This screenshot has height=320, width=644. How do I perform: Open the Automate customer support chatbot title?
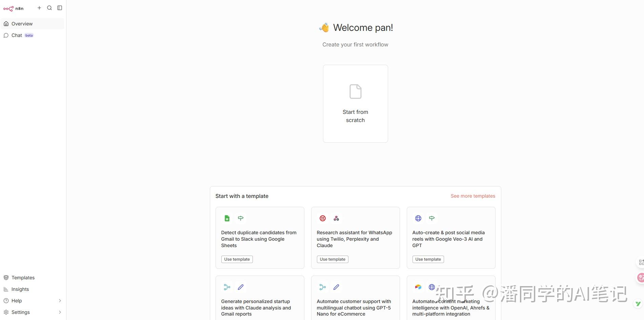354,308
